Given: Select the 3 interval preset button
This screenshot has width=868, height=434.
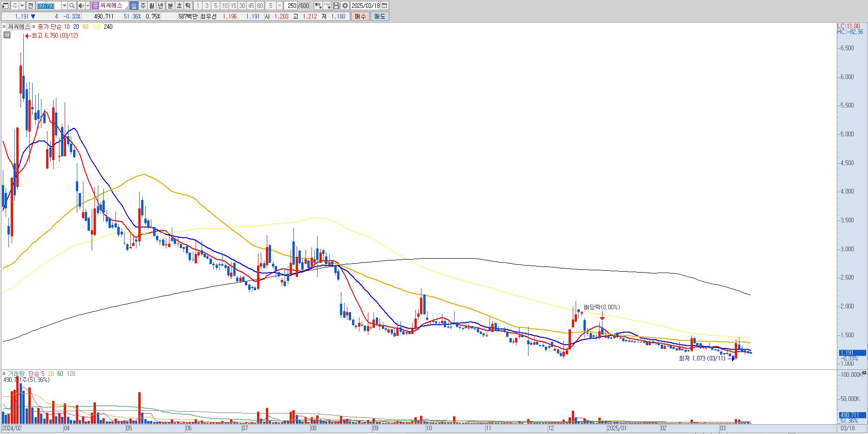Looking at the screenshot, I should 207,6.
